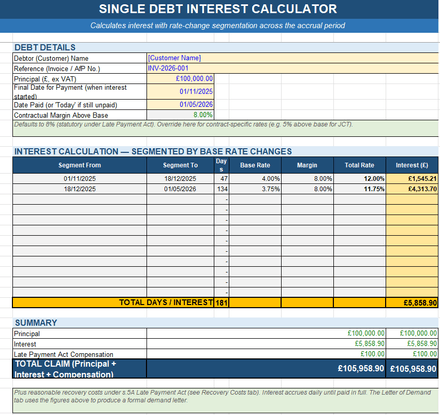Click the 'Final Date for Payment' label cell
The width and height of the screenshot is (440, 415).
(80, 92)
